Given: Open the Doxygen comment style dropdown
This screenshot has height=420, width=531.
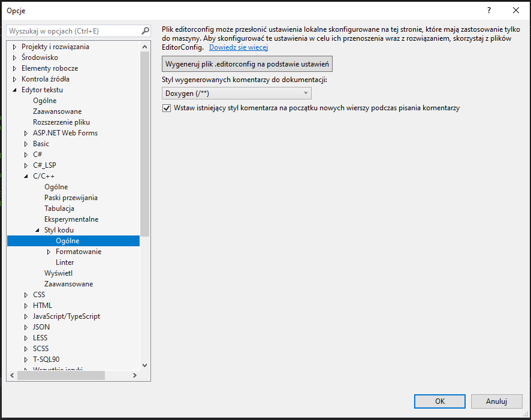Looking at the screenshot, I should click(x=237, y=93).
